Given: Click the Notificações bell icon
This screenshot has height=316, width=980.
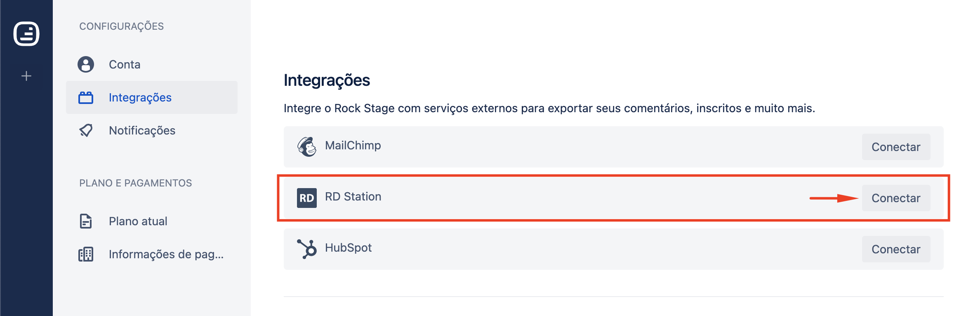Looking at the screenshot, I should (x=86, y=130).
